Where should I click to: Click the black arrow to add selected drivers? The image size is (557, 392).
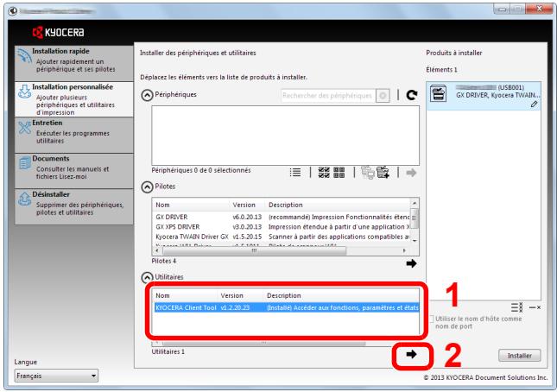coord(411,263)
